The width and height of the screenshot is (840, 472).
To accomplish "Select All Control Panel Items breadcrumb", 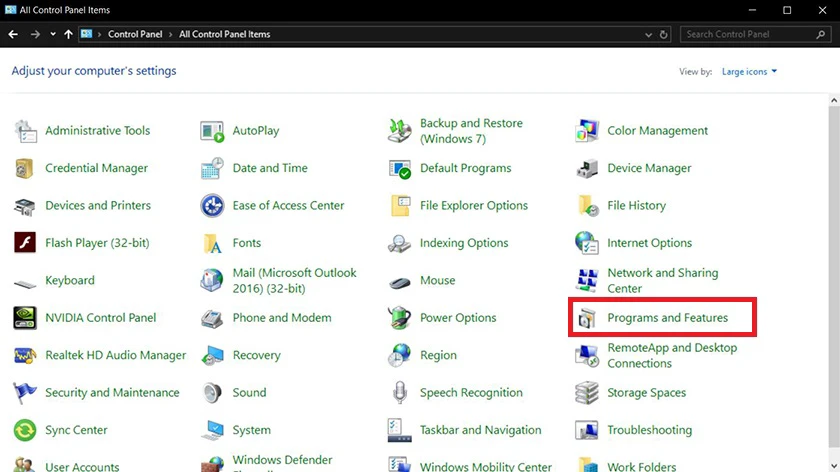I will 224,34.
